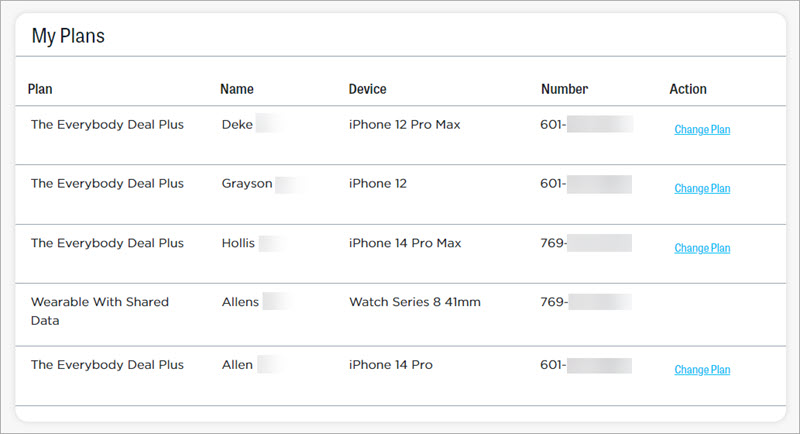The image size is (800, 434).
Task: Select the Device column header
Action: 368,89
